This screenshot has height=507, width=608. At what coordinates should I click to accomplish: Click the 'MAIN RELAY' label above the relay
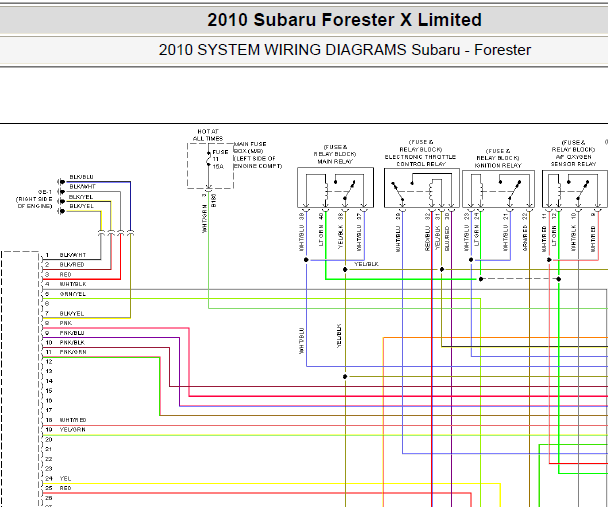pyautogui.click(x=335, y=161)
